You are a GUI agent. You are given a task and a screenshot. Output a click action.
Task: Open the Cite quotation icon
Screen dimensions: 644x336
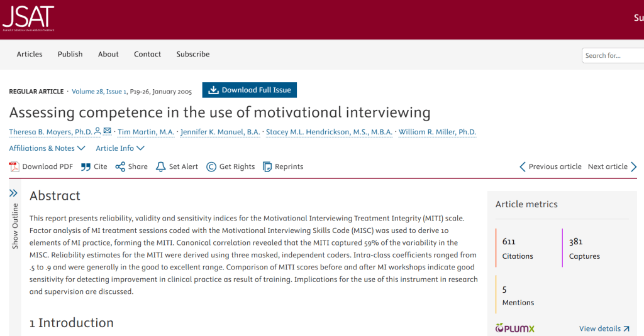click(86, 166)
